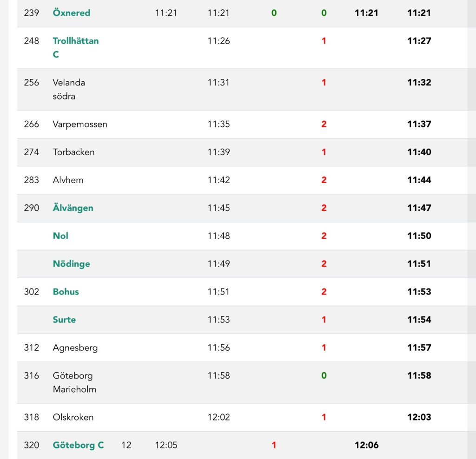Select the Alvhem station name
The width and height of the screenshot is (476, 459).
(x=68, y=180)
